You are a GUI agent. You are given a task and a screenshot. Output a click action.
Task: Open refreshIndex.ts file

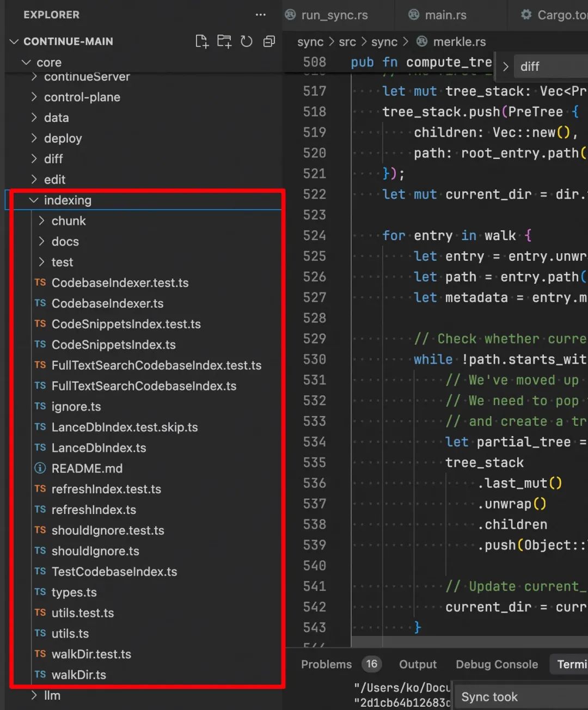[94, 510]
